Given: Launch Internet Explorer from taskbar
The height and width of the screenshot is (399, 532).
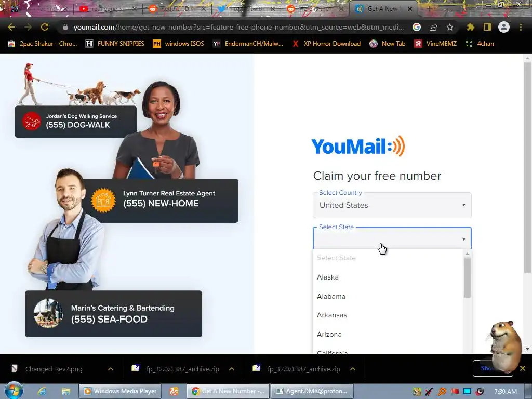Looking at the screenshot, I should click(x=42, y=391).
